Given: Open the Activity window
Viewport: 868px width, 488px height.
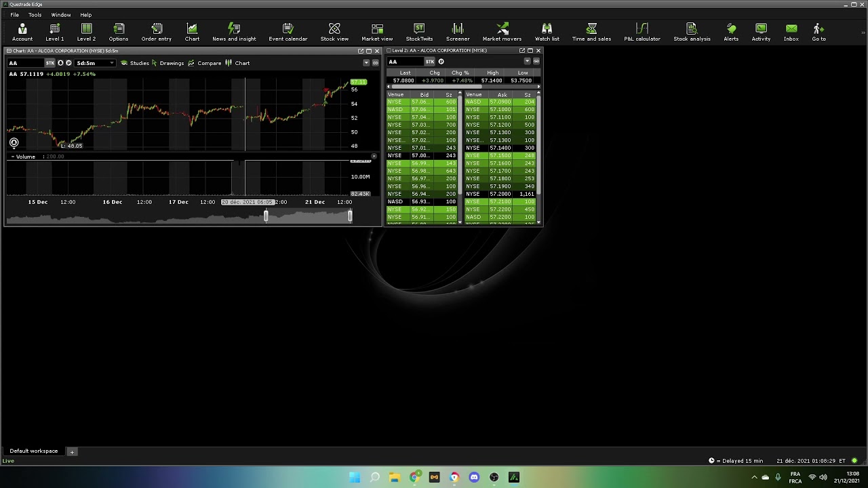Looking at the screenshot, I should (761, 32).
